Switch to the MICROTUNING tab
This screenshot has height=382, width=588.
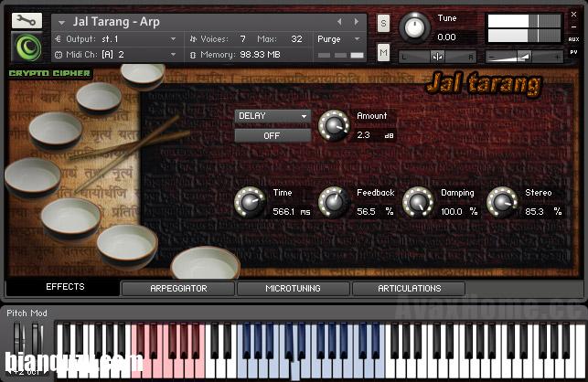[x=293, y=288]
